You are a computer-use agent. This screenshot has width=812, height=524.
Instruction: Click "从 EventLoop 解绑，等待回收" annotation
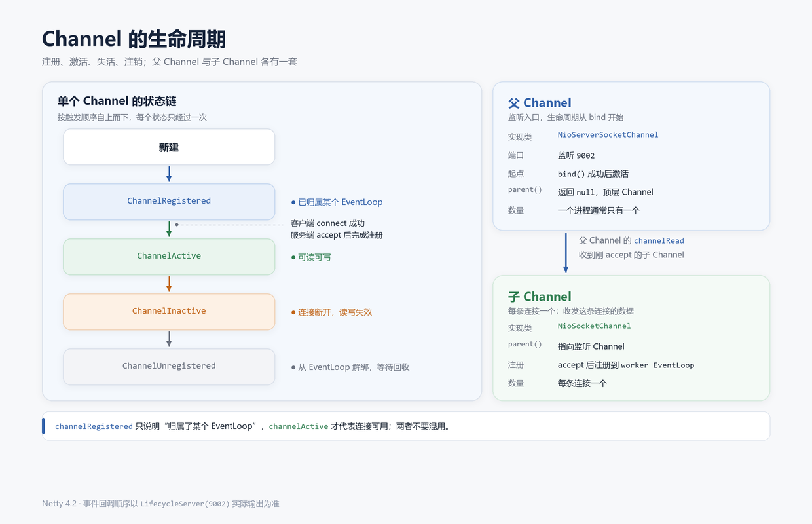pos(350,367)
